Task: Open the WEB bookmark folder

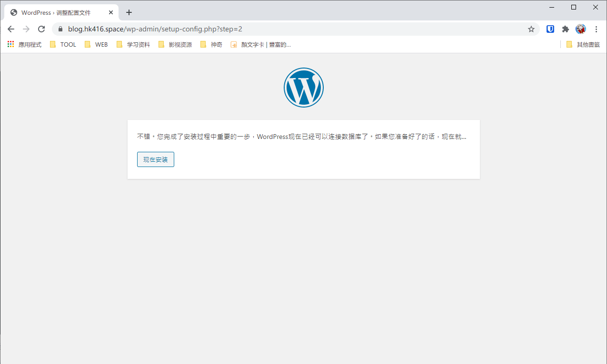Action: pyautogui.click(x=96, y=44)
